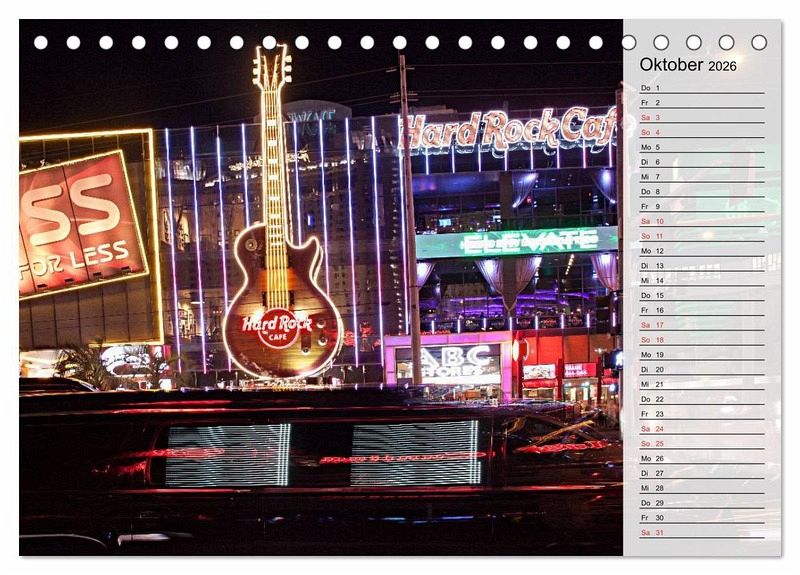Select the Sunday row 'So 4'
This screenshot has width=800, height=575.
[x=702, y=132]
